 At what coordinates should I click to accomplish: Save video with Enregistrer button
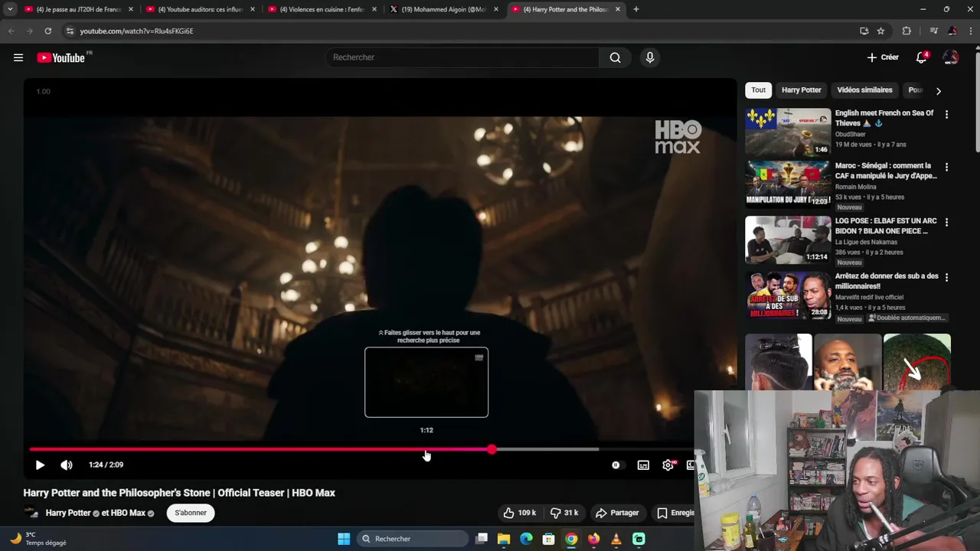tap(675, 513)
